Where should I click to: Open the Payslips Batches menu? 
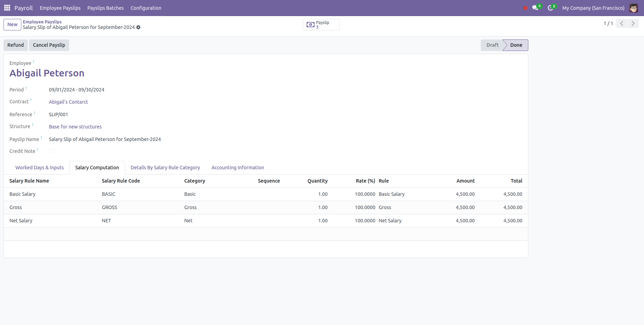(x=105, y=8)
